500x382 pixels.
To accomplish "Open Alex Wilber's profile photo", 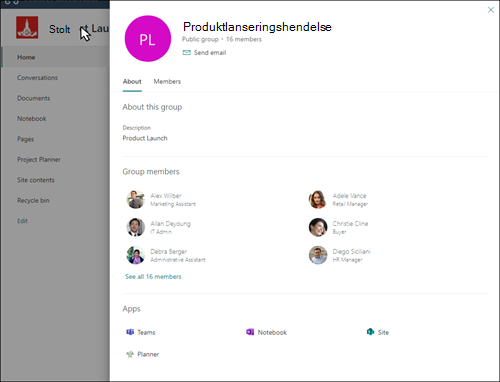I will 136,199.
